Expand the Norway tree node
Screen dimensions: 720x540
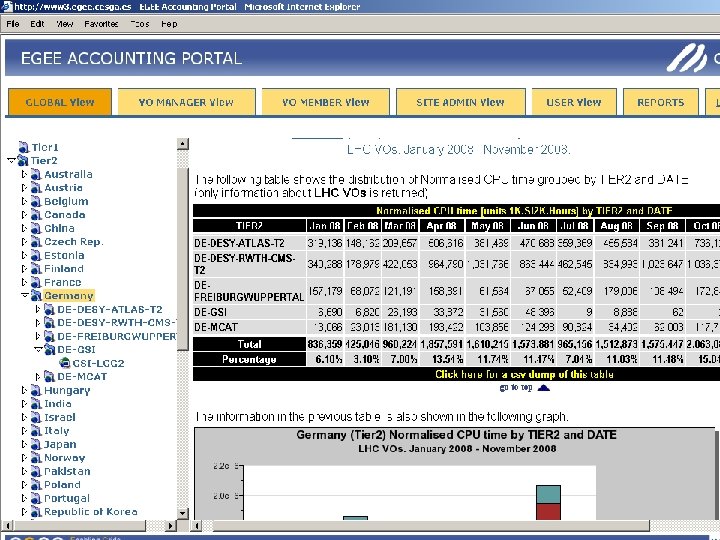click(x=24, y=458)
